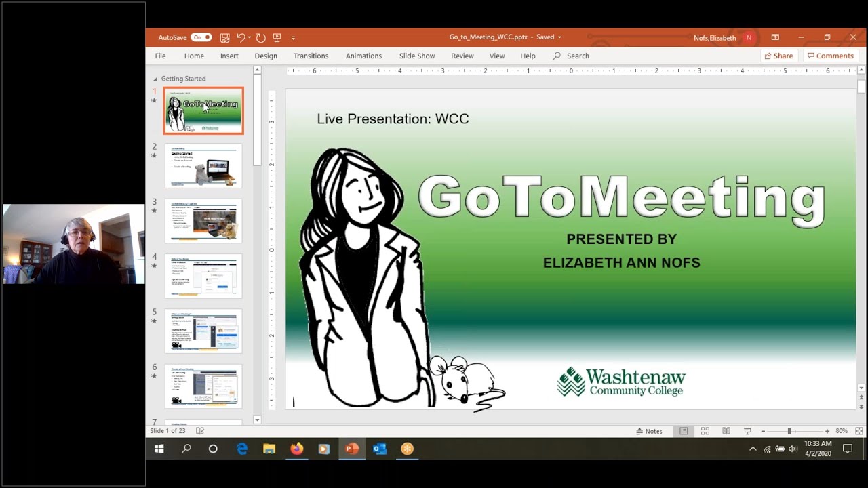Open the Windows Start menu
The height and width of the screenshot is (488, 868).
[159, 449]
